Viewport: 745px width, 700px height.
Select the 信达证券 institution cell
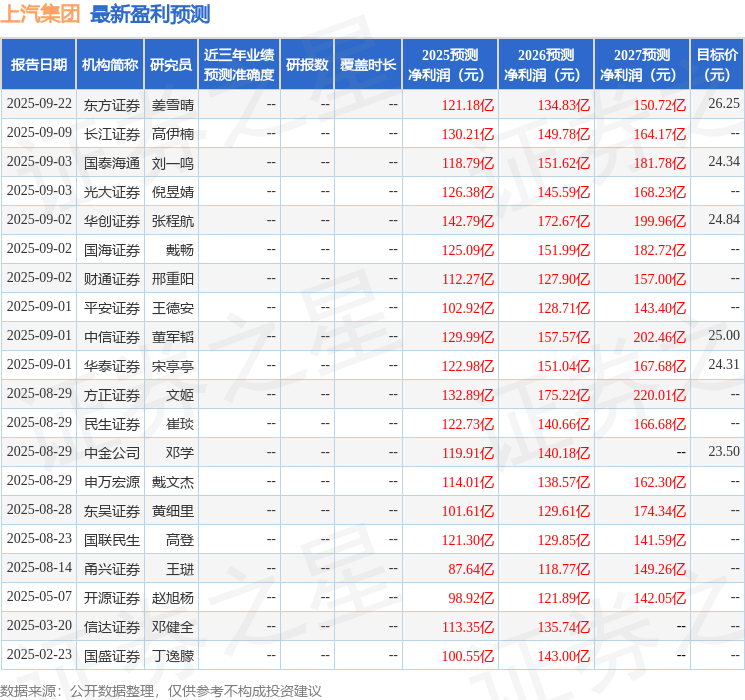112,627
